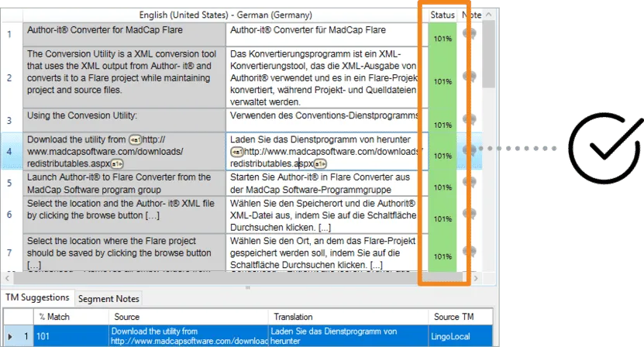Screen dimensions: 644x347
Task: Click source text 'Using the Convesion Utility:'
Action: (x=82, y=116)
